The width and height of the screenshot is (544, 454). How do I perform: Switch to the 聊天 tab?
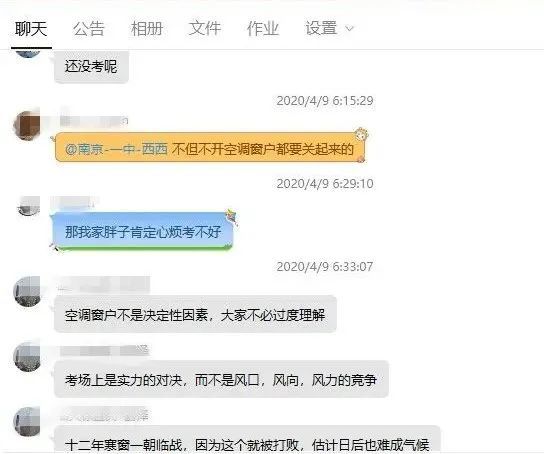(x=31, y=28)
